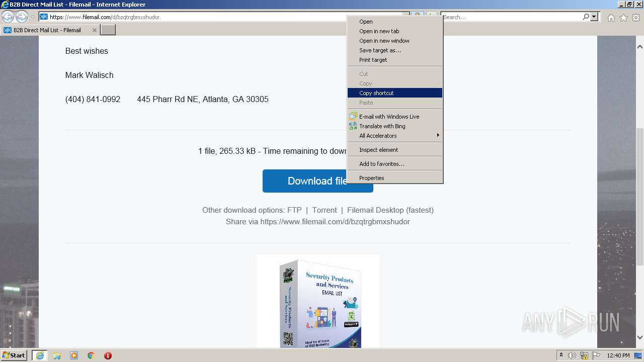This screenshot has width=644, height=362.
Task: Open the Tools gear icon
Action: tap(636, 18)
